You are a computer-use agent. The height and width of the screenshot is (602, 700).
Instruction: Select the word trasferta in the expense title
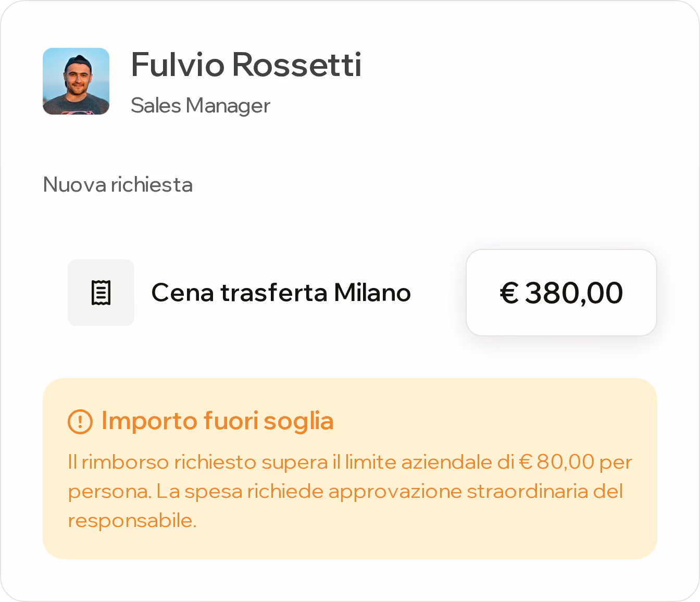point(274,293)
